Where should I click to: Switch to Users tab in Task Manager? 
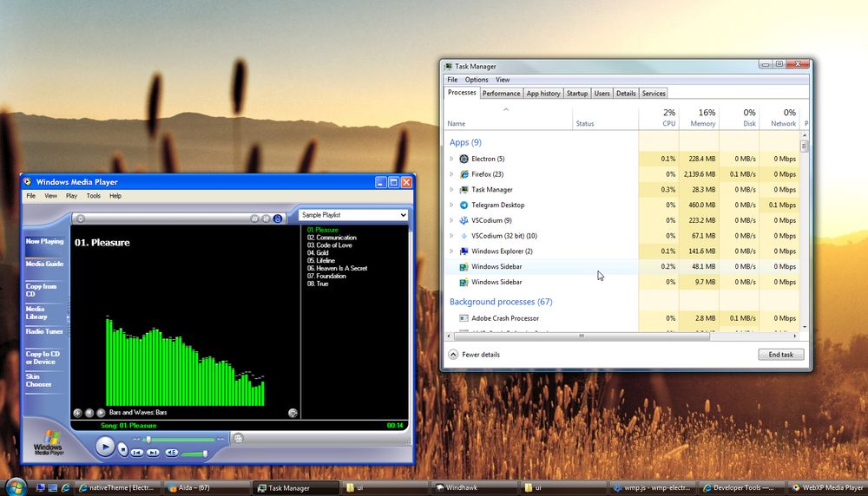click(602, 94)
